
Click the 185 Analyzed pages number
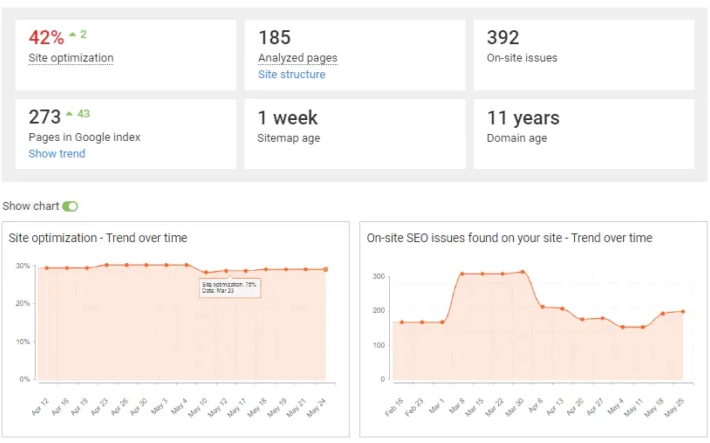pyautogui.click(x=274, y=38)
